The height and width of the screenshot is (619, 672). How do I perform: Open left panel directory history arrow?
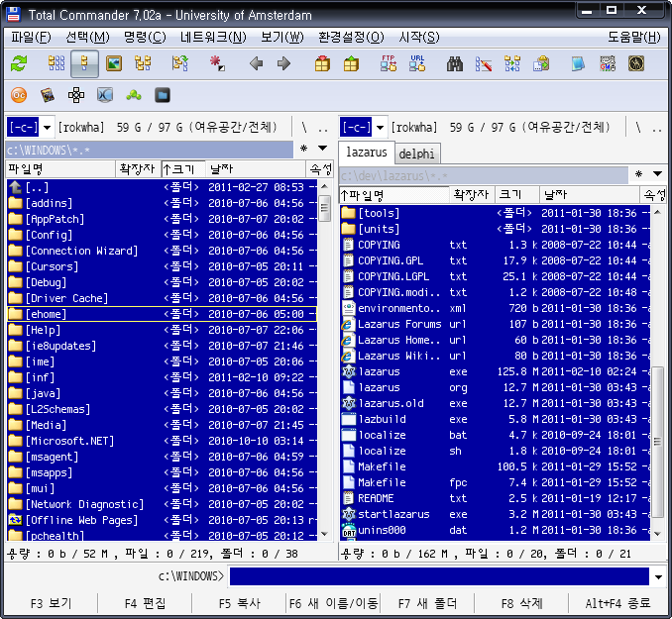pos(323,149)
